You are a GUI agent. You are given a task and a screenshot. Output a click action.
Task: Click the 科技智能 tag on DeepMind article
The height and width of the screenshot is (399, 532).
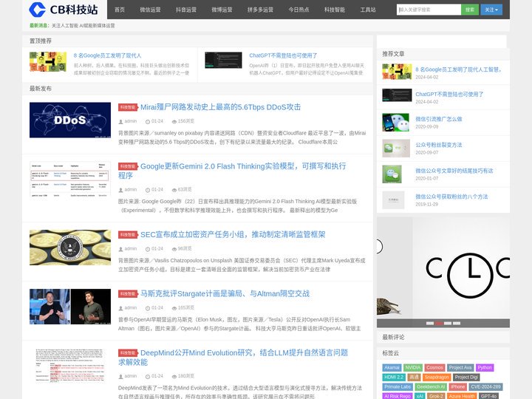[x=128, y=353]
